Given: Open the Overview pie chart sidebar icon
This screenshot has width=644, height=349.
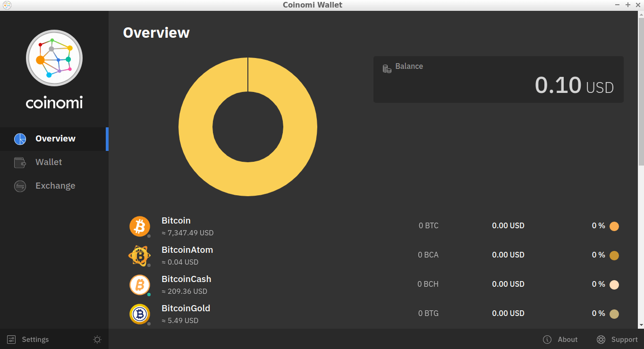Looking at the screenshot, I should (20, 139).
